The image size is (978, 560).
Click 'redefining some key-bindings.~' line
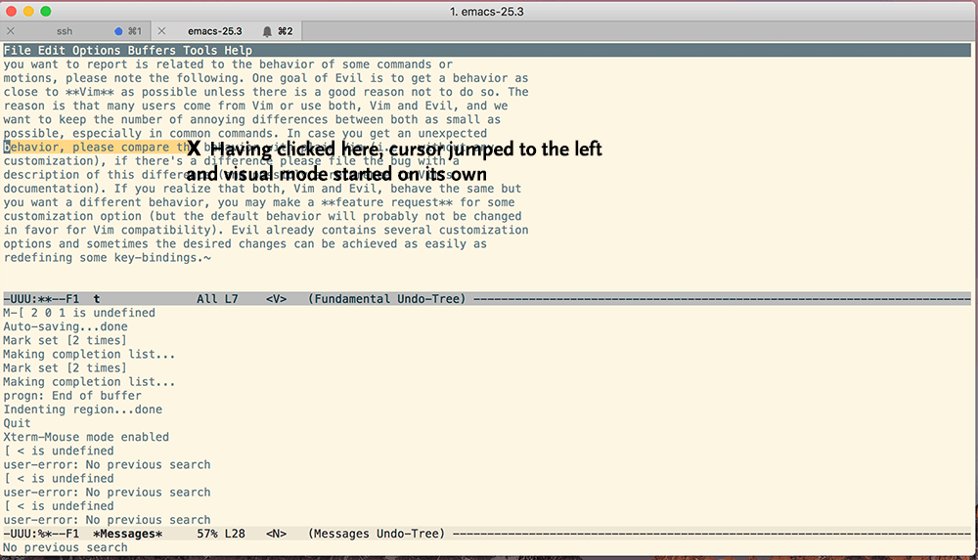point(108,258)
